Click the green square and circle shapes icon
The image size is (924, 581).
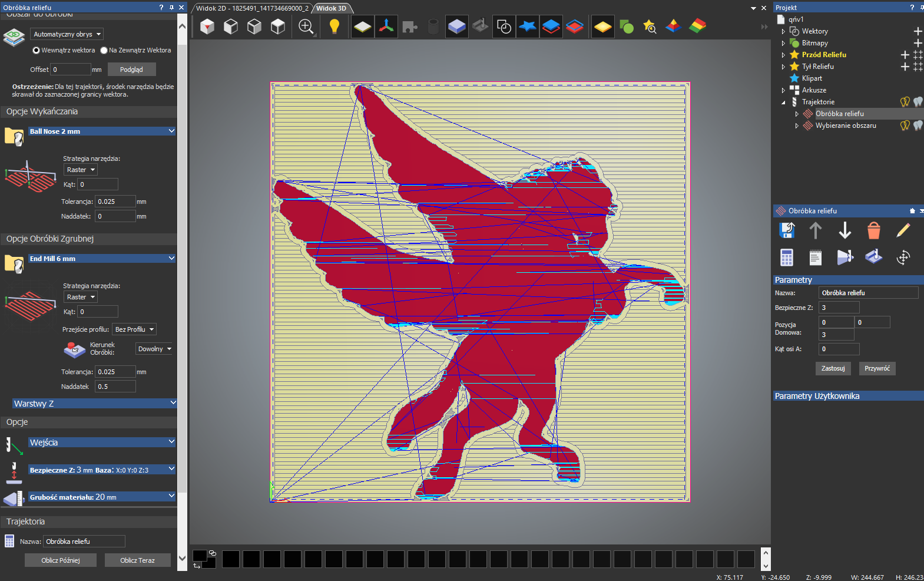tap(627, 27)
